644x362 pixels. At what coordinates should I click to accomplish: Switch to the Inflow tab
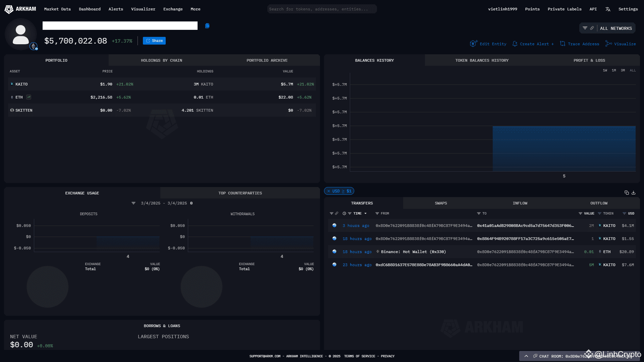click(x=520, y=203)
